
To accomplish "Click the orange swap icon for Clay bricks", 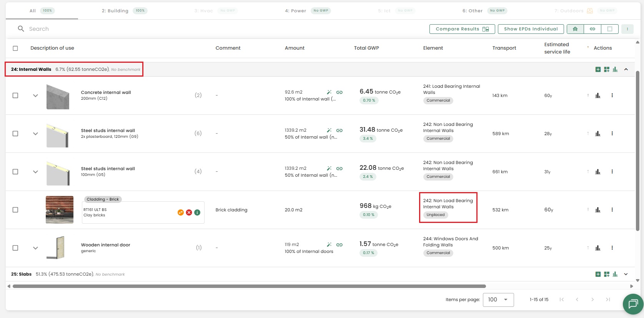I will 180,213.
